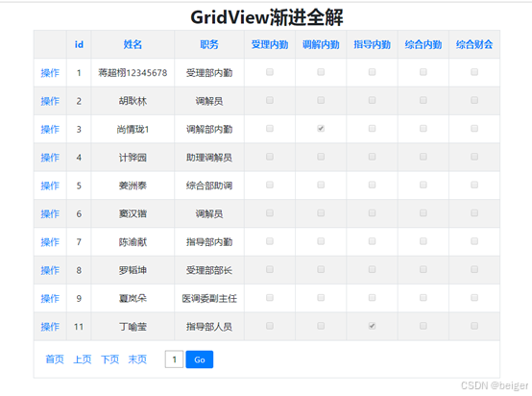This screenshot has width=532, height=396.
Task: Open 操作 link for row id 2
Action: click(50, 101)
